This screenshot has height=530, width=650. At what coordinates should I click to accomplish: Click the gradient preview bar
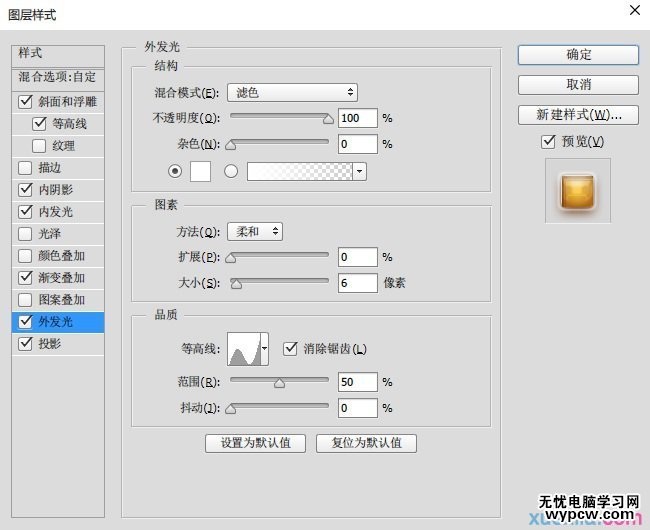[300, 171]
